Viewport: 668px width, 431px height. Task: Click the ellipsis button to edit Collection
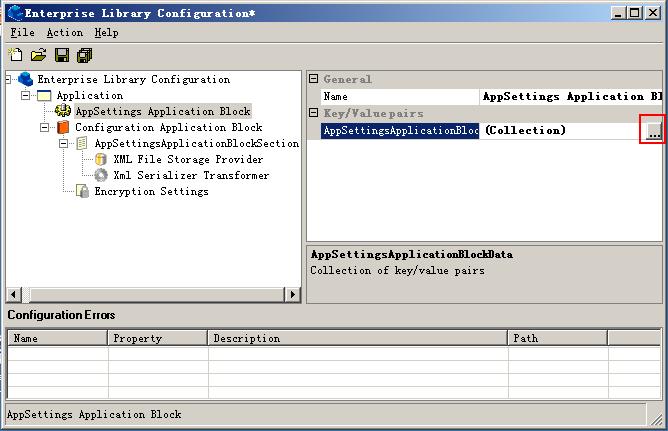tap(653, 131)
